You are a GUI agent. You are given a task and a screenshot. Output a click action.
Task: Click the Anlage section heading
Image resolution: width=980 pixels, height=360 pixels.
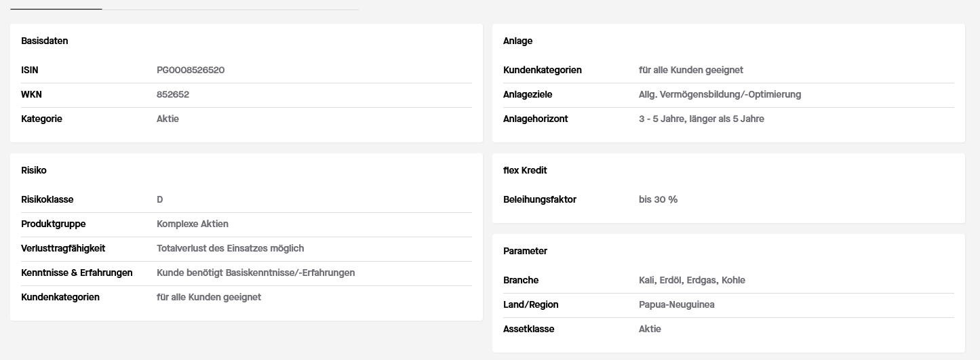pyautogui.click(x=517, y=41)
